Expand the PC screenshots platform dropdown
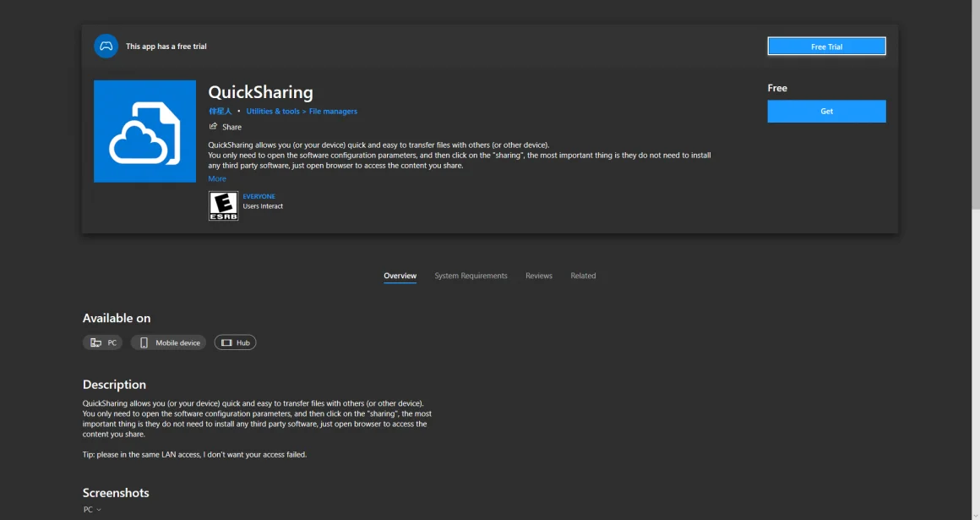 pyautogui.click(x=92, y=509)
